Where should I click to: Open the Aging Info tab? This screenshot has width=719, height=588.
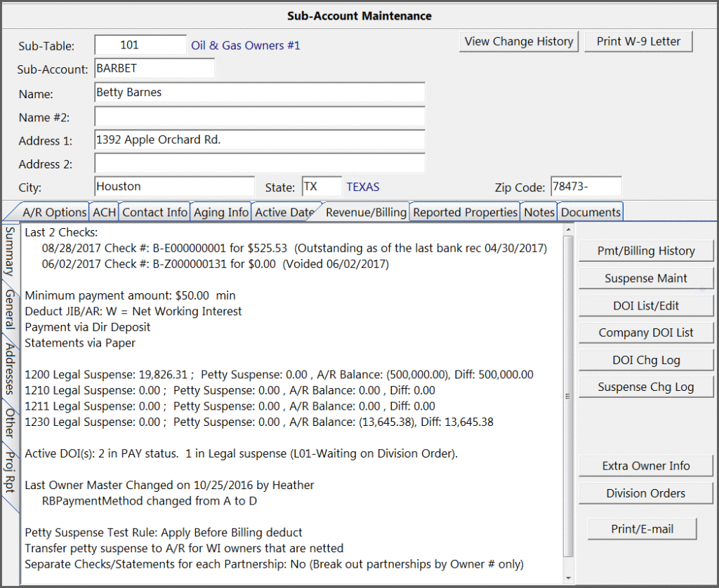pyautogui.click(x=220, y=211)
